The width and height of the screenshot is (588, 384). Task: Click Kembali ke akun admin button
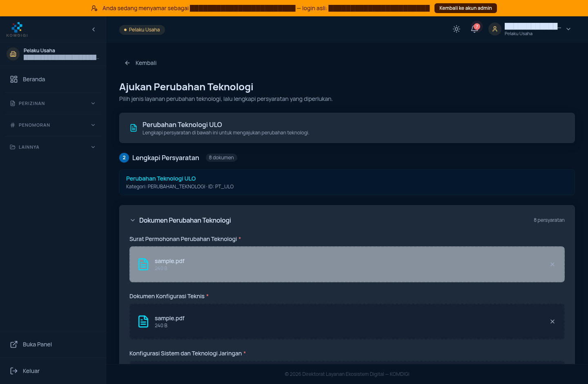465,8
